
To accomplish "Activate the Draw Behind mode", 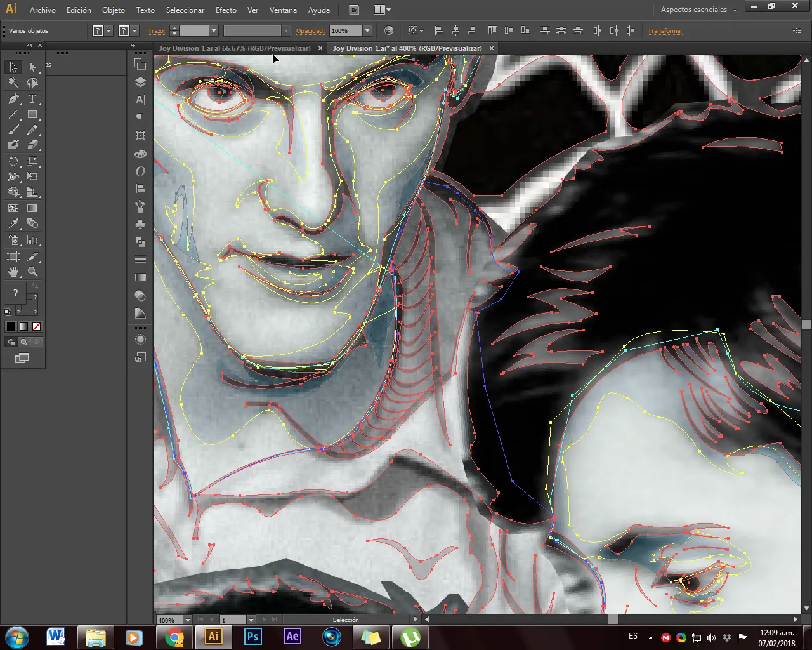I will tap(24, 342).
